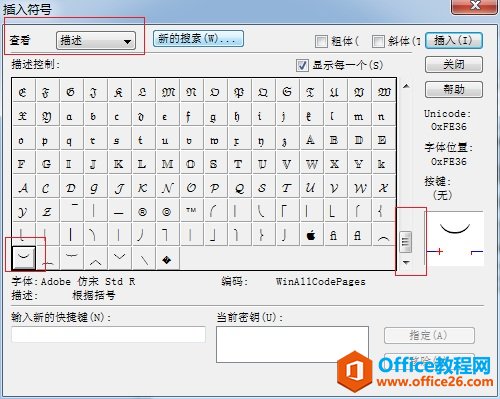The image size is (500, 399).
Task: Select the script letter N
Action: (166, 188)
